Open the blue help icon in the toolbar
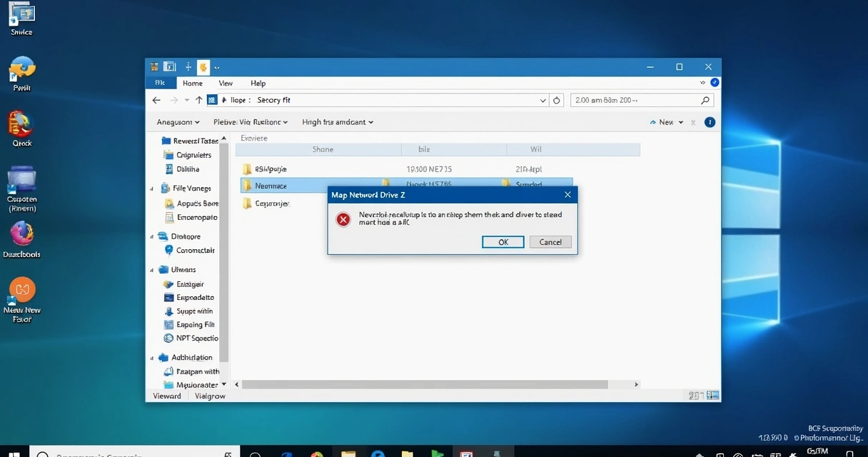 coord(710,122)
